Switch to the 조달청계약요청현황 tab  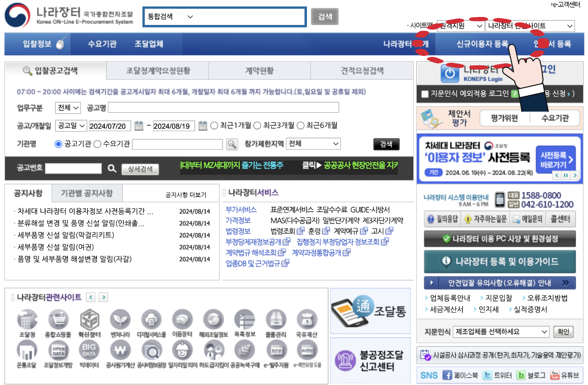click(x=158, y=71)
